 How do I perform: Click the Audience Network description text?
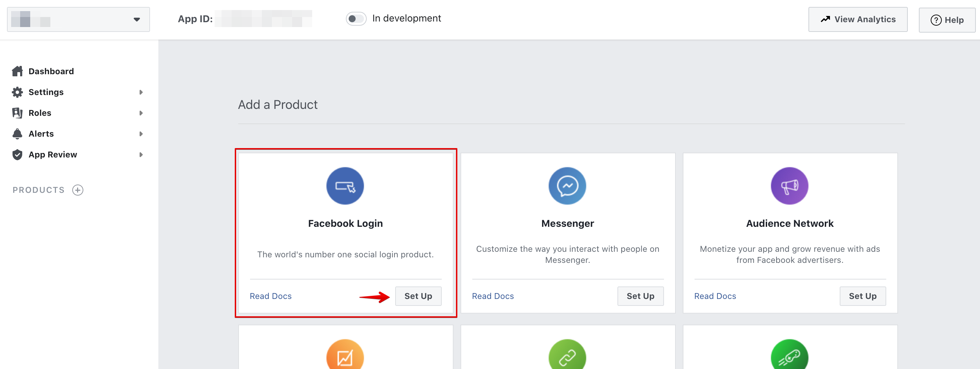789,254
